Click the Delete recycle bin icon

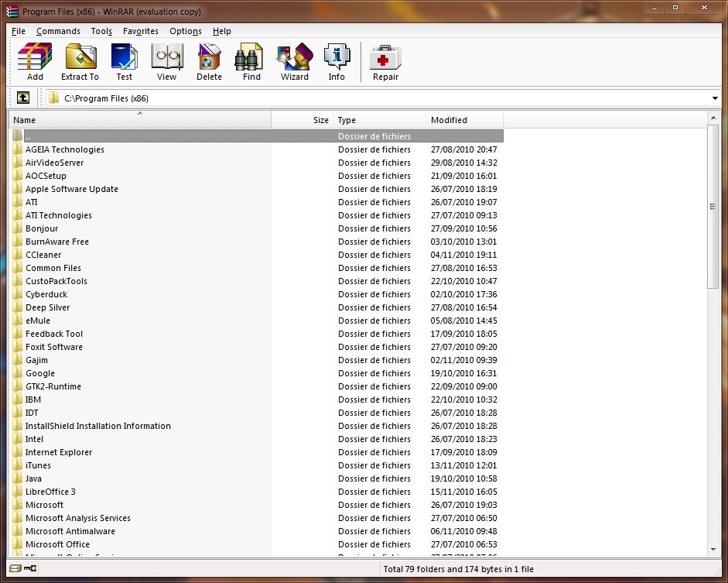(x=209, y=57)
